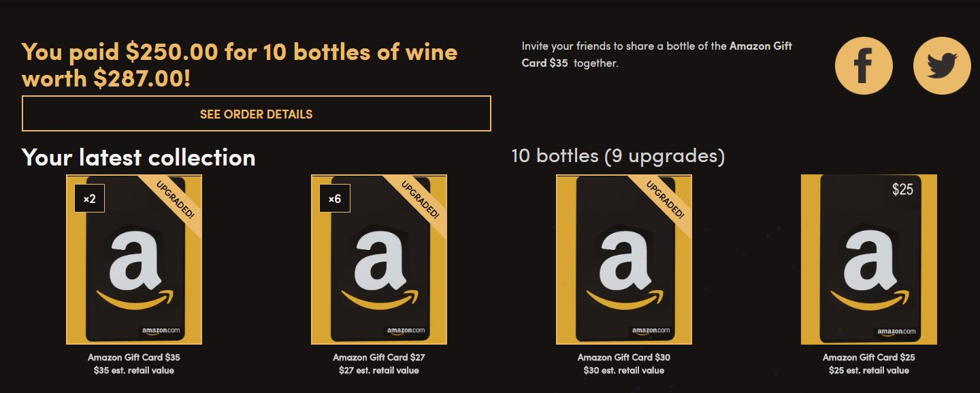Image resolution: width=980 pixels, height=393 pixels.
Task: Share on Twitter via bird icon
Action: click(942, 65)
